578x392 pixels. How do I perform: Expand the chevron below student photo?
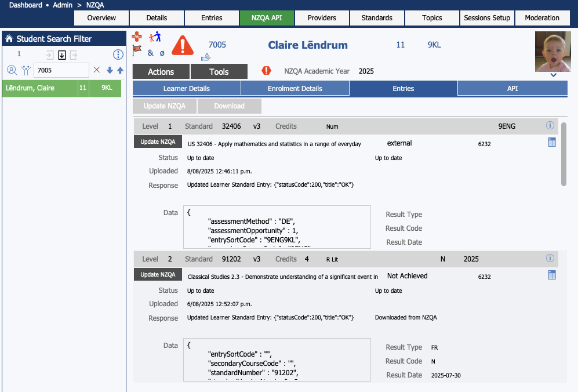(x=553, y=75)
